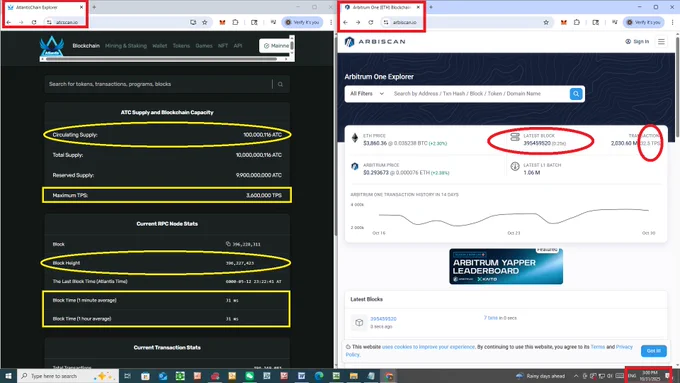Image resolution: width=680 pixels, height=383 pixels.
Task: Click the Arbiscan search by address field
Action: (x=478, y=94)
